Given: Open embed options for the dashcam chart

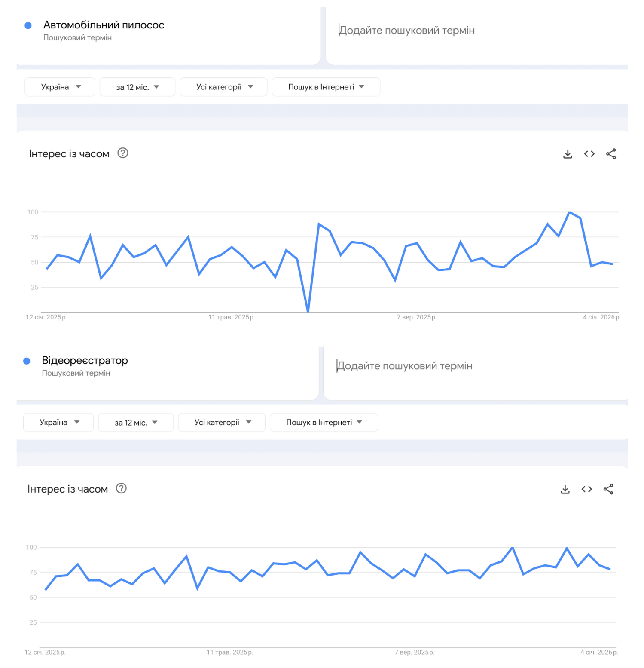Looking at the screenshot, I should point(586,489).
